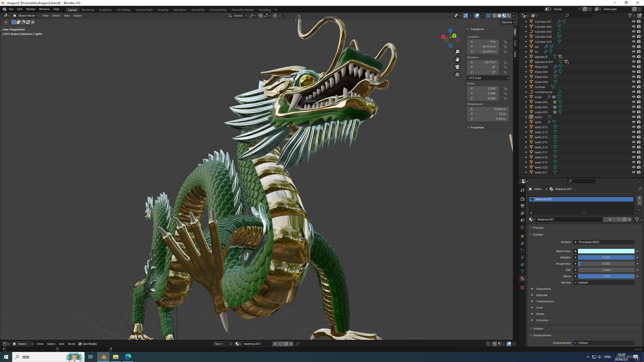Open the XYZ Euler rotation mode dropdown
The height and width of the screenshot is (362, 644).
pyautogui.click(x=488, y=78)
